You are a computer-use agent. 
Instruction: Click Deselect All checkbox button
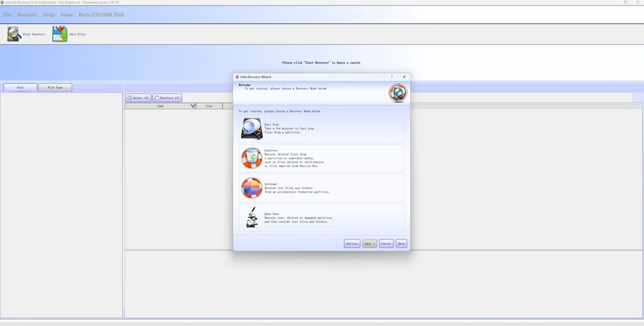click(x=167, y=98)
